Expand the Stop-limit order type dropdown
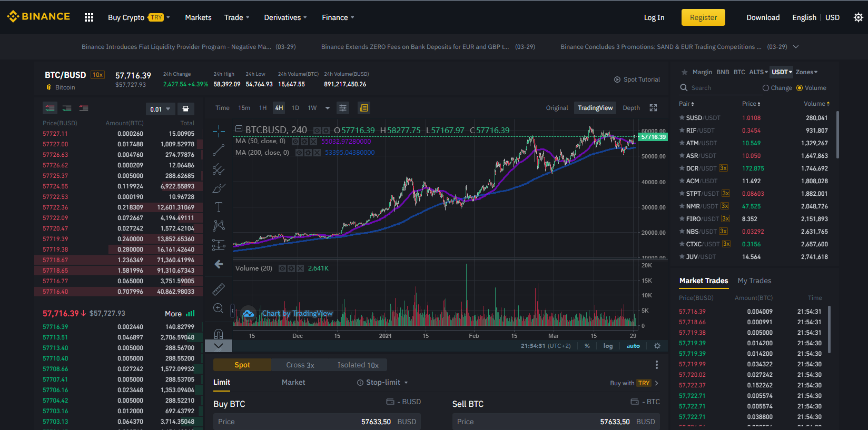This screenshot has height=430, width=868. click(x=382, y=382)
